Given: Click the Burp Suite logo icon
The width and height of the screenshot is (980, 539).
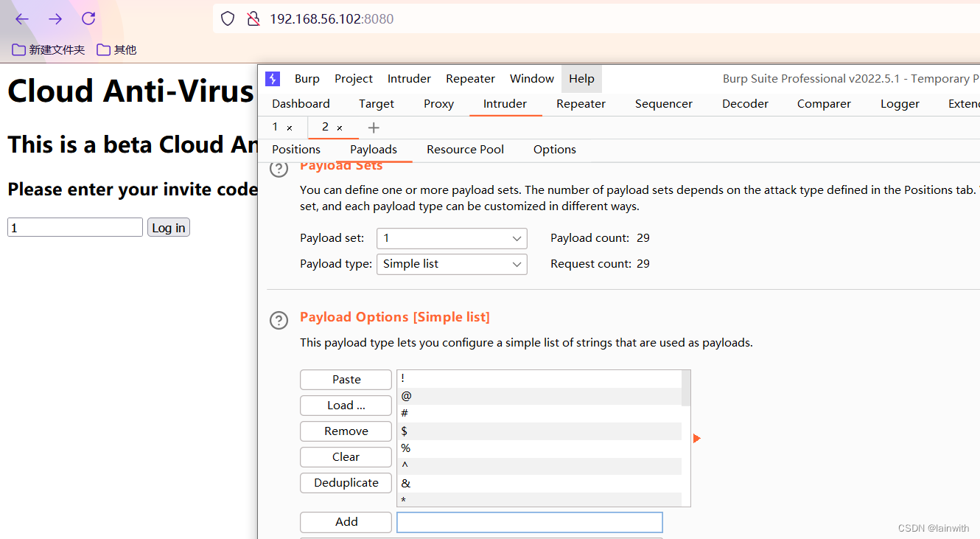Looking at the screenshot, I should [x=273, y=79].
